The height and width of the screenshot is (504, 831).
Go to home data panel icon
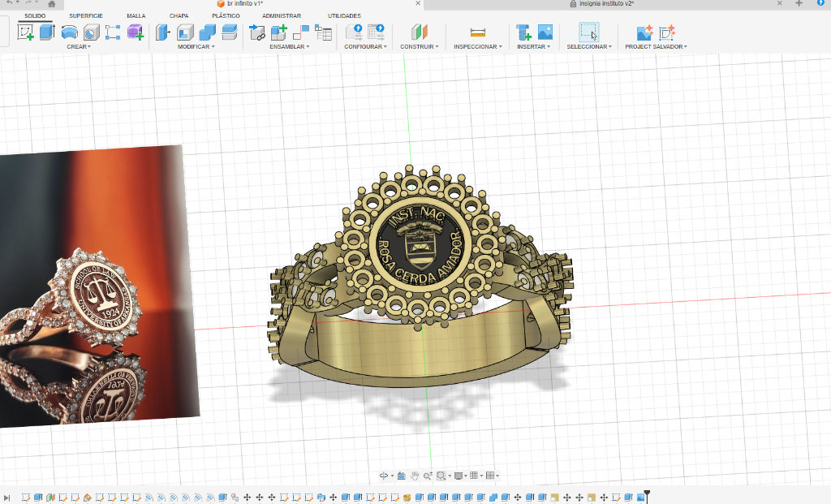[x=51, y=4]
